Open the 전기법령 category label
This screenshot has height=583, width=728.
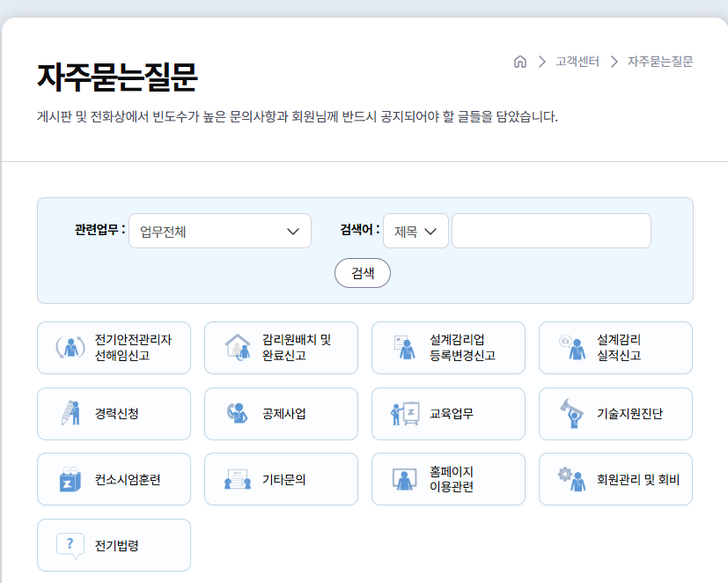[116, 545]
